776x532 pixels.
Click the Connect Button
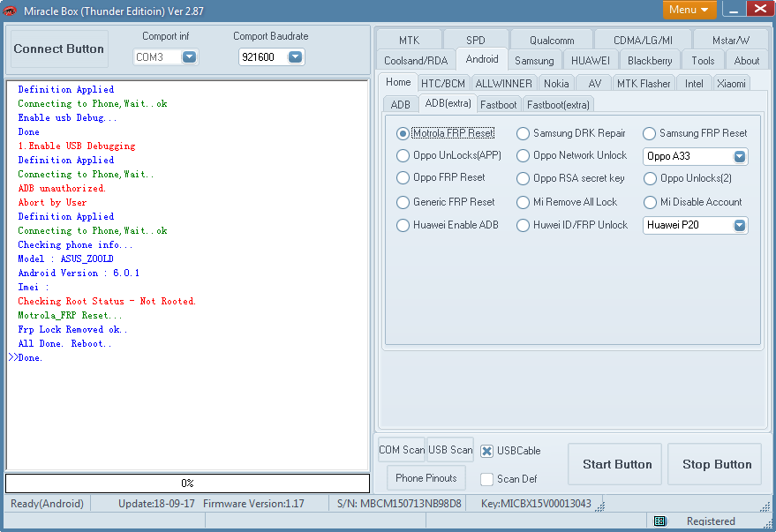click(x=59, y=49)
